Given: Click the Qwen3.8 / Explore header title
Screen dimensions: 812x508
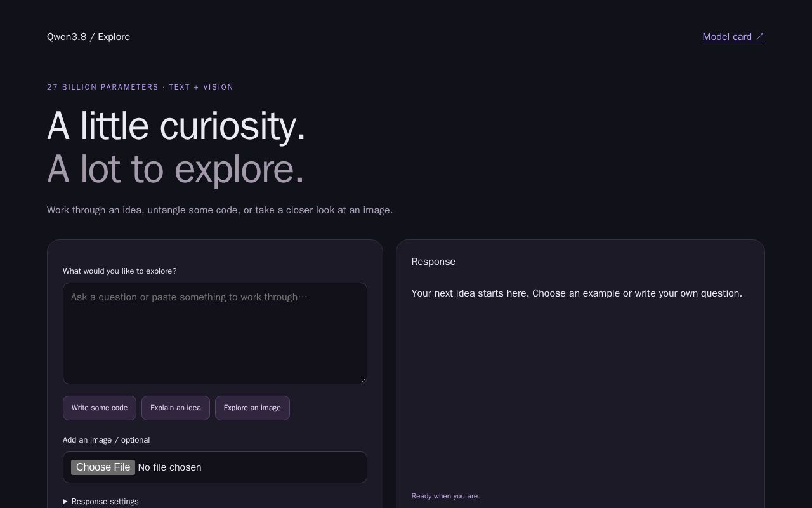Looking at the screenshot, I should pyautogui.click(x=88, y=37).
